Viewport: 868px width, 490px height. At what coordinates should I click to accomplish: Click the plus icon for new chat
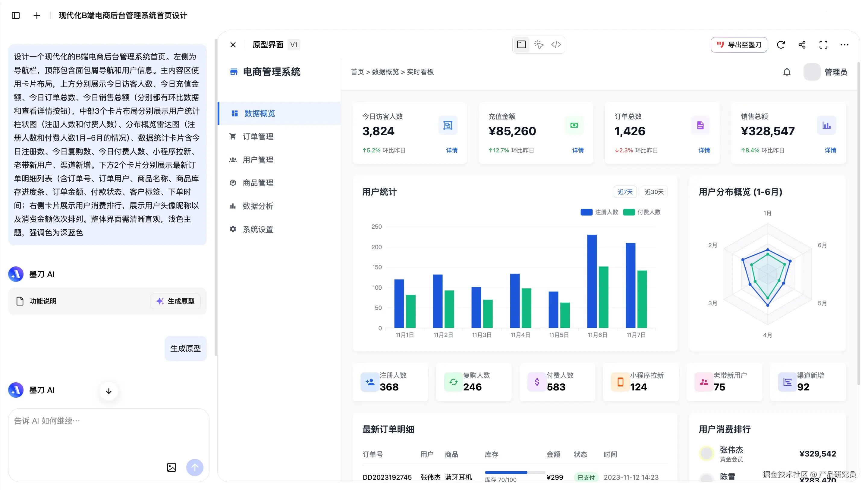[37, 15]
